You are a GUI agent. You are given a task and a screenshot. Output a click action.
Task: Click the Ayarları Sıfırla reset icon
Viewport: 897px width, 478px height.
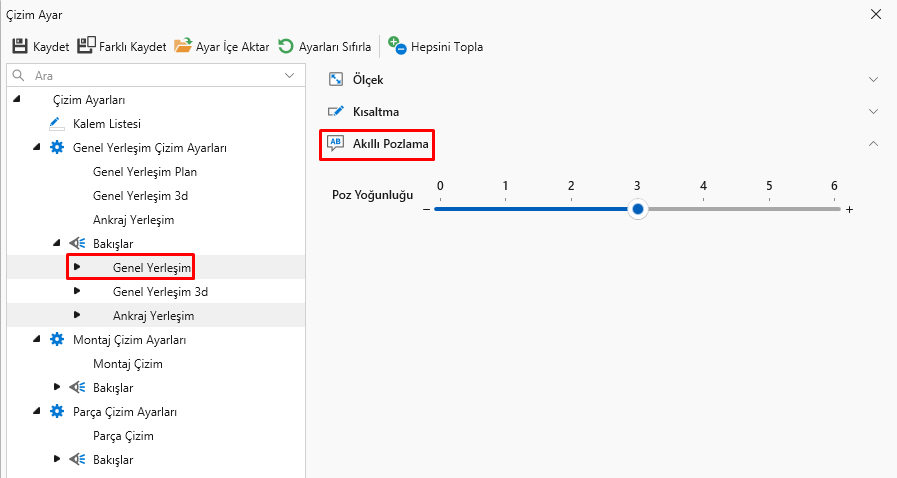point(286,46)
